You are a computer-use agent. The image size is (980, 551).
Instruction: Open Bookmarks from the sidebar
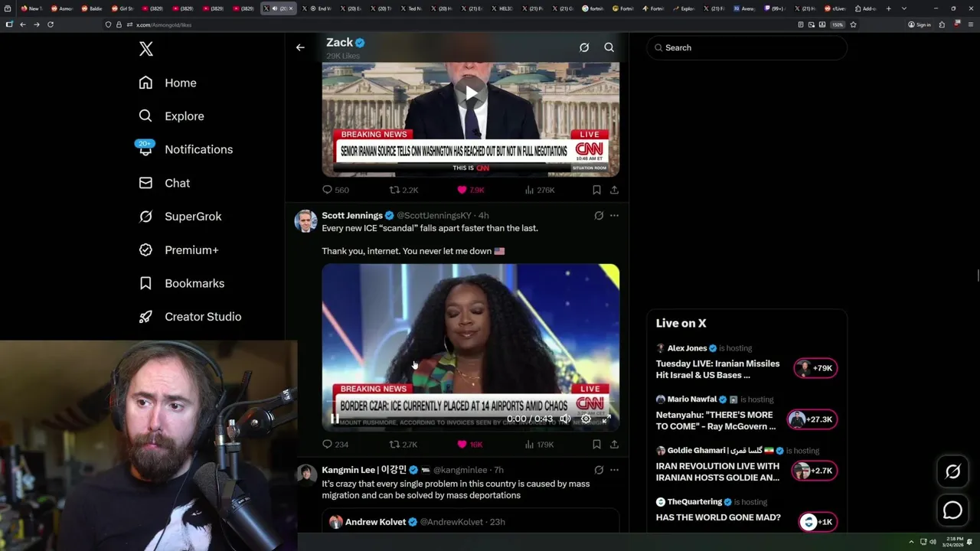coord(181,283)
